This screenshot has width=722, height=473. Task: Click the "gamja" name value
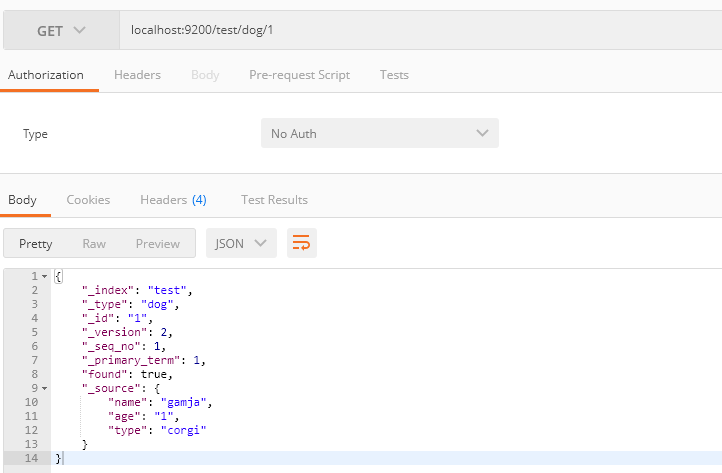(183, 402)
